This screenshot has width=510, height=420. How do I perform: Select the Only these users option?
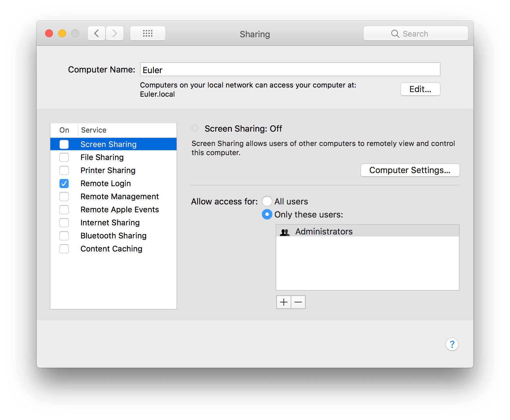pos(267,214)
